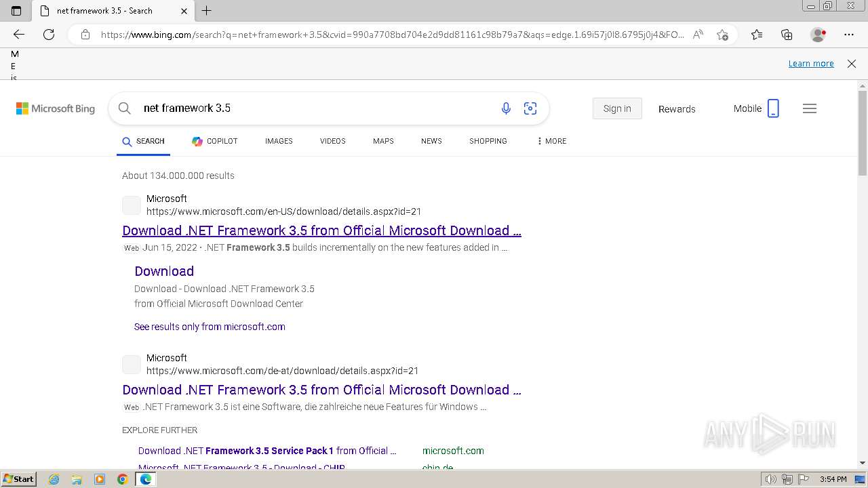Image resolution: width=868 pixels, height=488 pixels.
Task: Click the page vertical scrollbar thumb
Action: coord(863,132)
